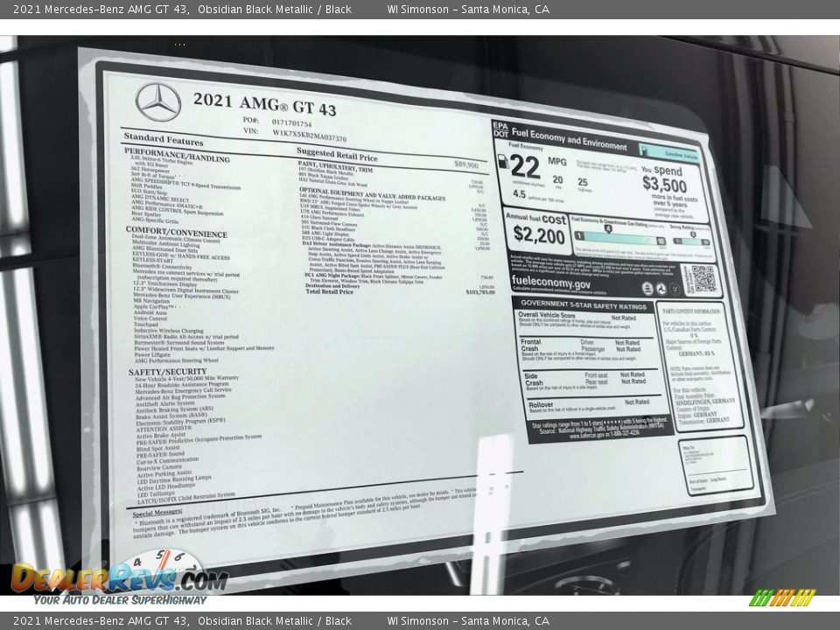Click 'GOVERNMENT 5-STAR SAFETY RATINGS' header

click(584, 305)
